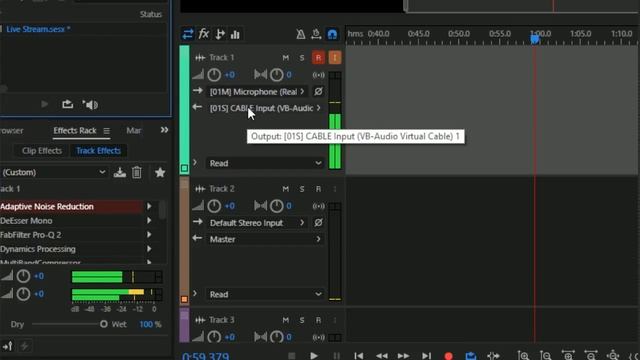Image resolution: width=640 pixels, height=360 pixels.
Task: Click Track 1 volume knob
Action: click(x=214, y=75)
